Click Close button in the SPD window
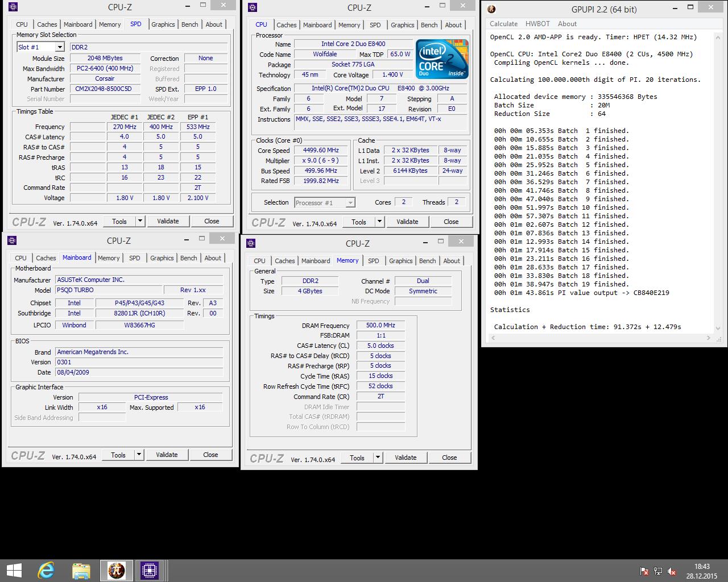 click(x=212, y=221)
